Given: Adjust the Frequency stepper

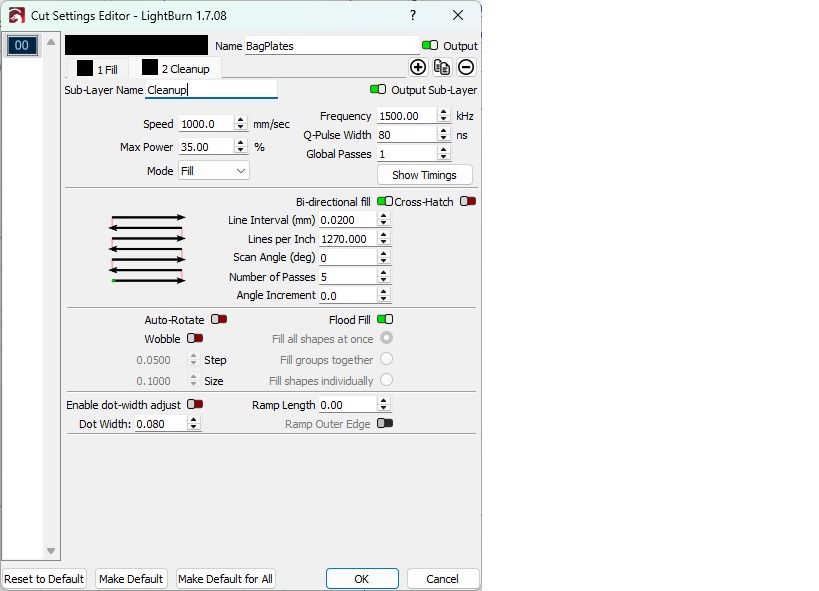Looking at the screenshot, I should point(443,115).
